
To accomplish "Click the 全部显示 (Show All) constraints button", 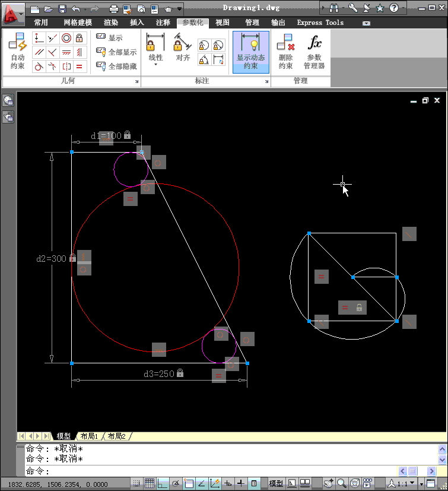I will pos(116,52).
